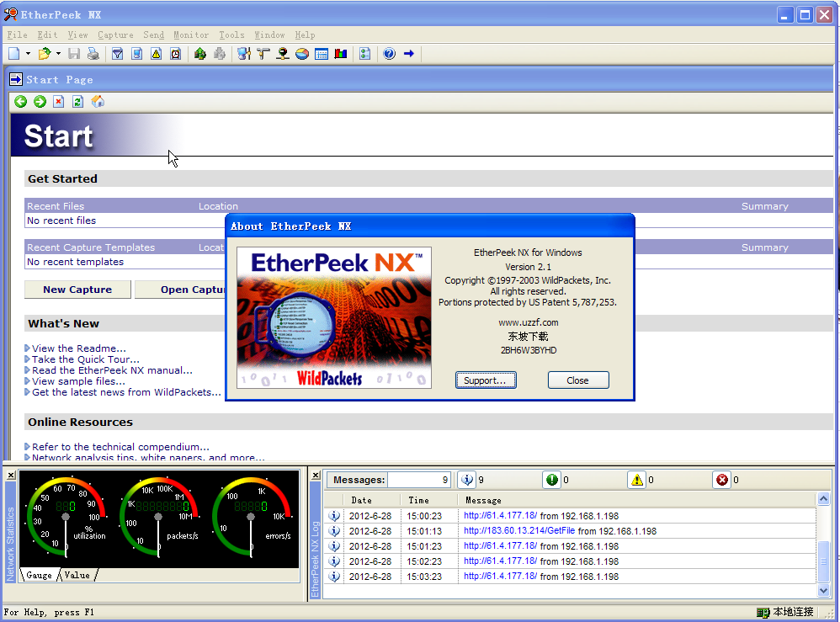
Task: Open the Help menu
Action: tap(305, 35)
